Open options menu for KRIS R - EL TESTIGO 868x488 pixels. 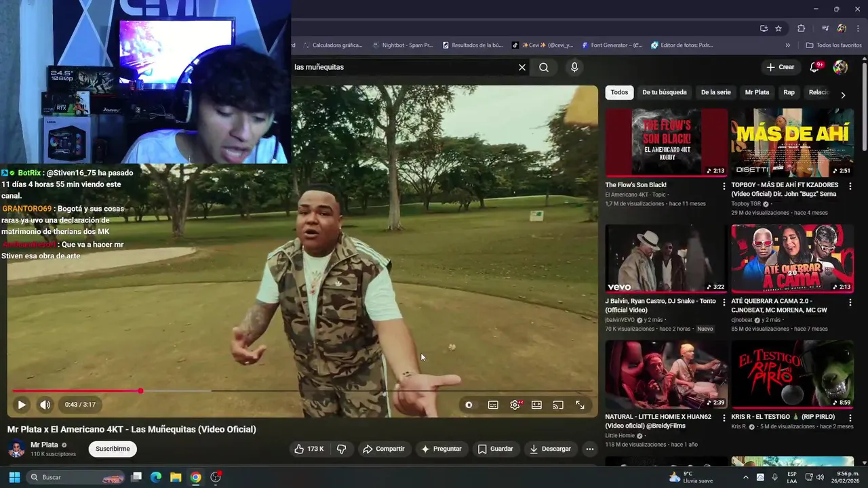pyautogui.click(x=850, y=418)
